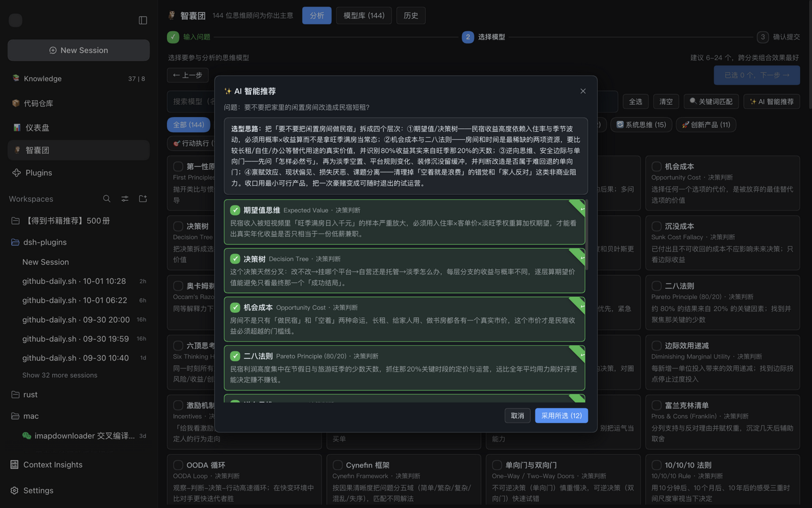Select the 创新产品 (11) category filter
The height and width of the screenshot is (508, 812).
(706, 125)
